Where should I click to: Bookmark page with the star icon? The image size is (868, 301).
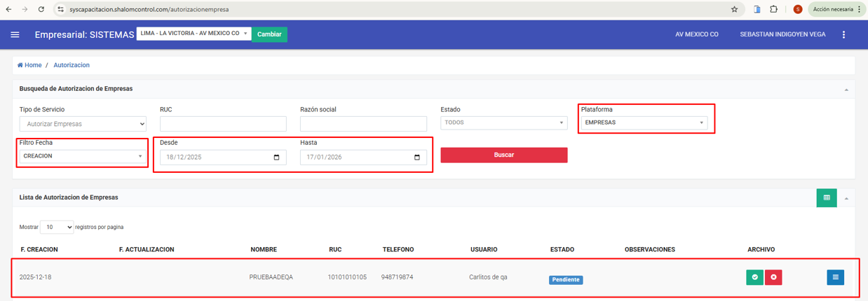pos(734,10)
